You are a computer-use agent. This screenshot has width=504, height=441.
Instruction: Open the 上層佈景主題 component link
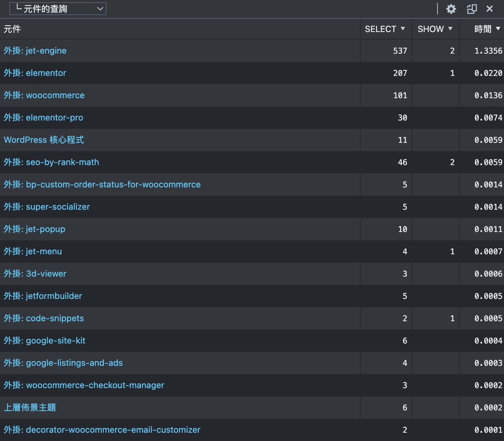coord(30,408)
